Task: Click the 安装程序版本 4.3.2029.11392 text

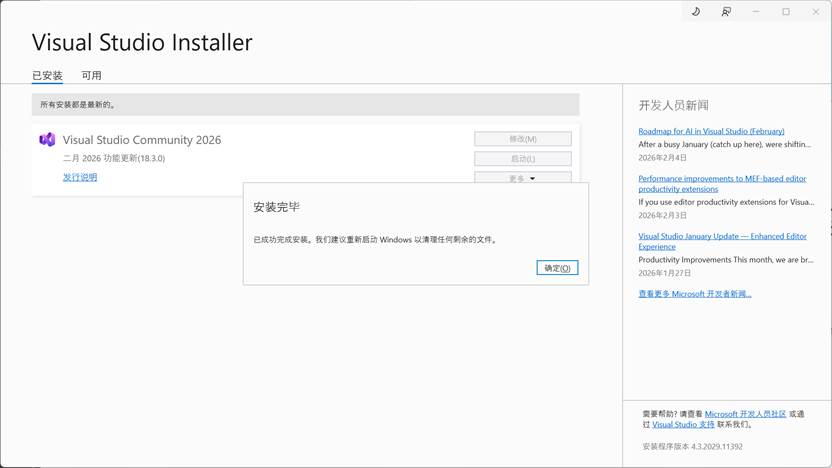Action: (x=692, y=446)
